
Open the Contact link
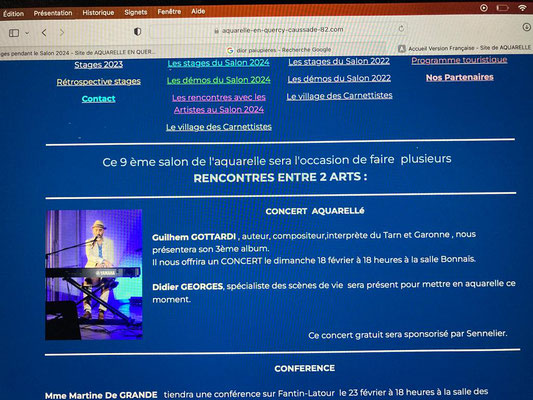tap(98, 99)
